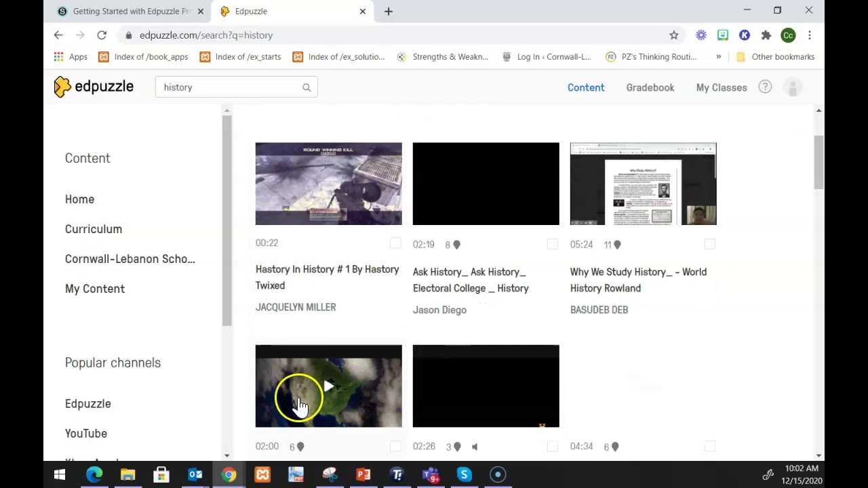The width and height of the screenshot is (868, 488).
Task: Select checkbox for Ask History Electoral College video
Action: click(x=553, y=244)
